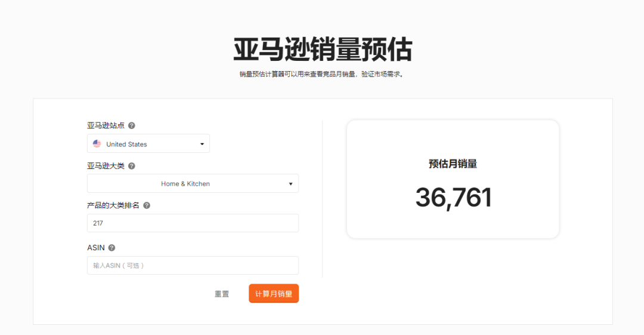Click the 重置 reset button
644x335 pixels.
click(x=222, y=294)
